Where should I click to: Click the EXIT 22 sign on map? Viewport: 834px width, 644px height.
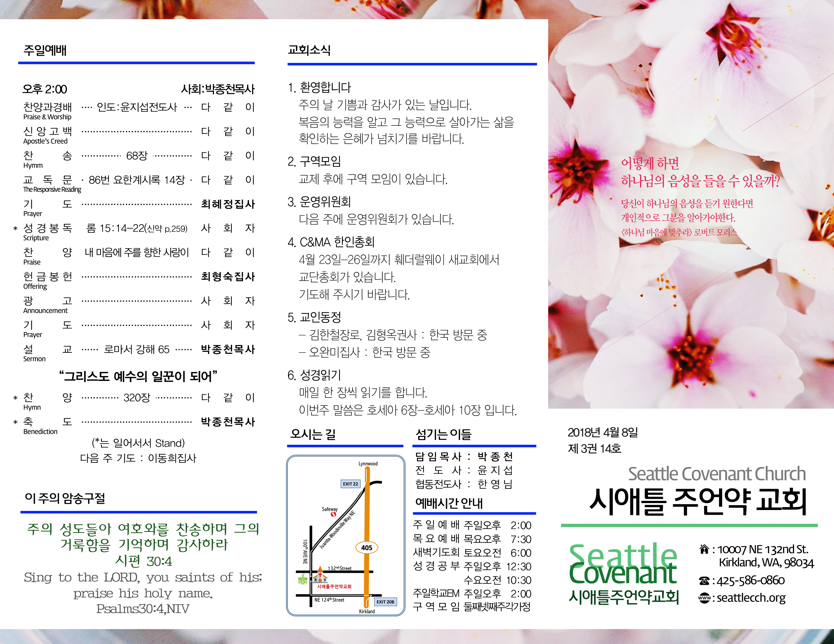[350, 484]
